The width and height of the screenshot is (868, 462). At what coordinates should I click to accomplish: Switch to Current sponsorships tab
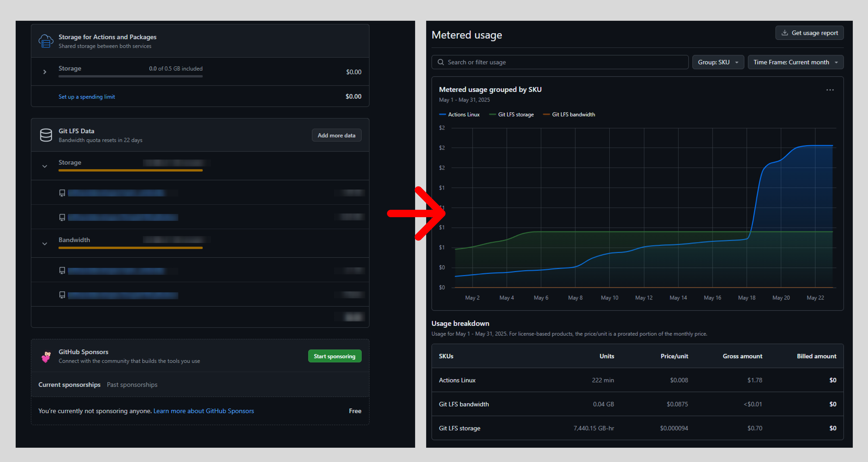pos(69,385)
